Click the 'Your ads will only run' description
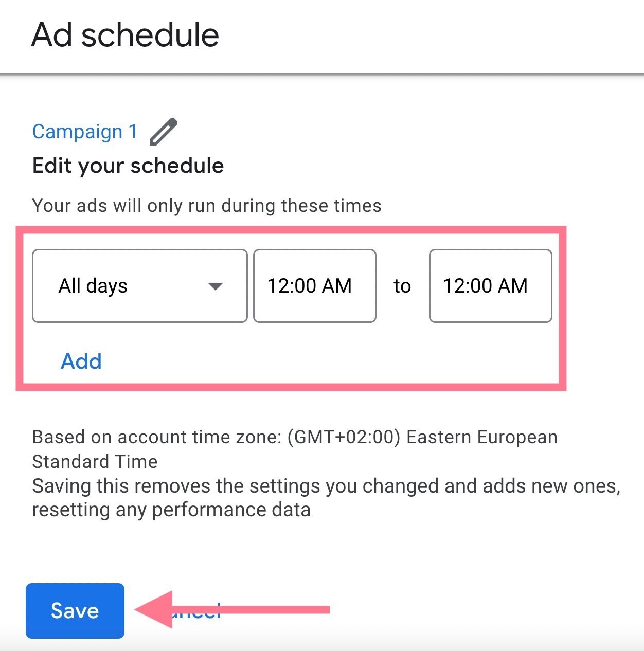The image size is (644, 651). 207,206
